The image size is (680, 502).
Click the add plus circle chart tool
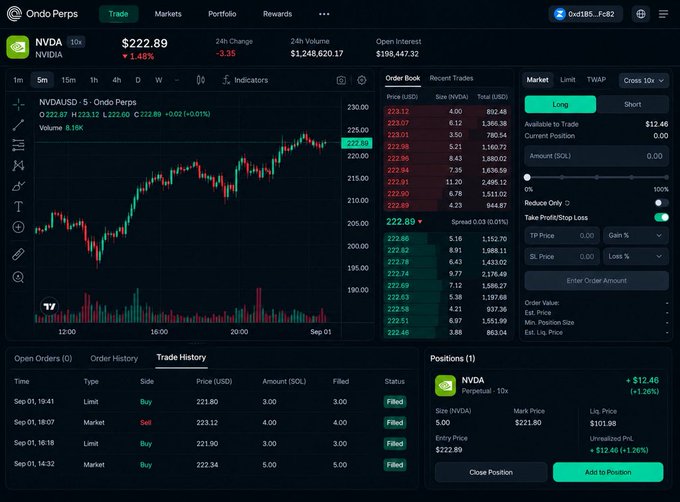(x=18, y=227)
